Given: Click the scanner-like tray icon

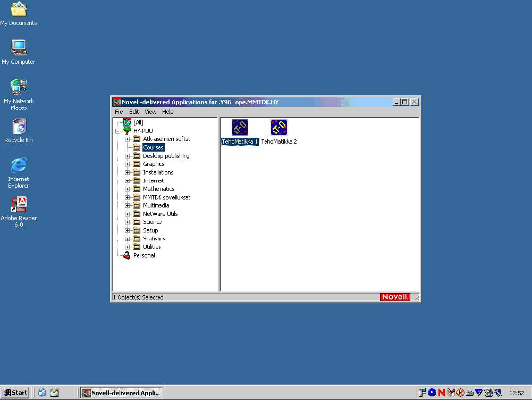Looking at the screenshot, I should 470,393.
